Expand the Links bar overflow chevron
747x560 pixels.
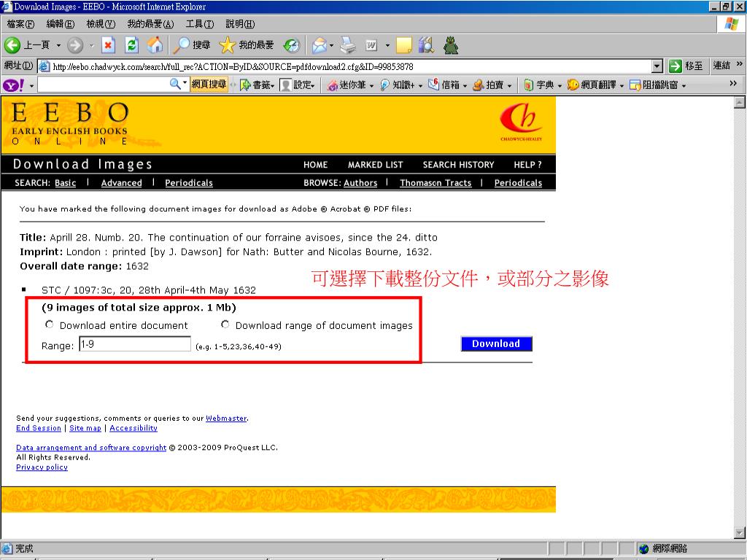tap(740, 64)
